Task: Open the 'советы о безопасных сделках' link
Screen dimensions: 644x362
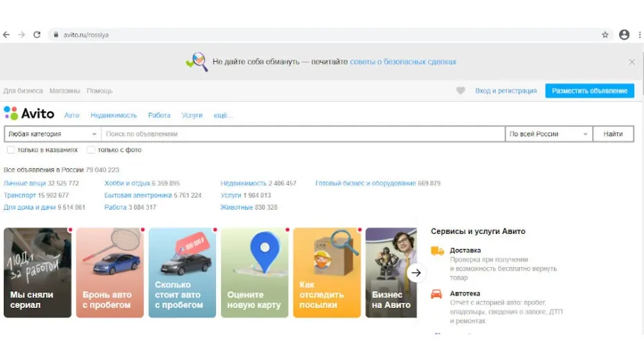Action: [x=403, y=62]
